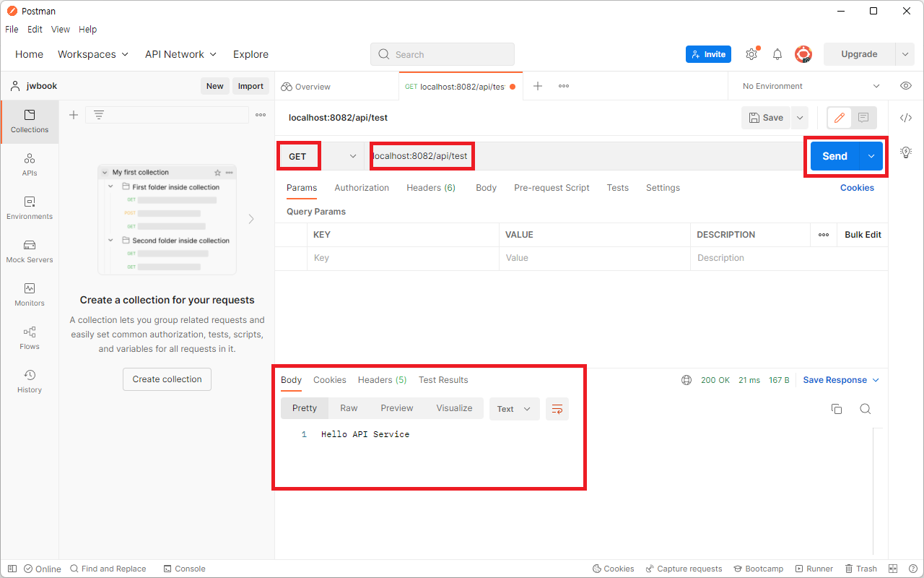Viewport: 924px width, 578px height.
Task: Select the Raw response view
Action: [x=349, y=408]
